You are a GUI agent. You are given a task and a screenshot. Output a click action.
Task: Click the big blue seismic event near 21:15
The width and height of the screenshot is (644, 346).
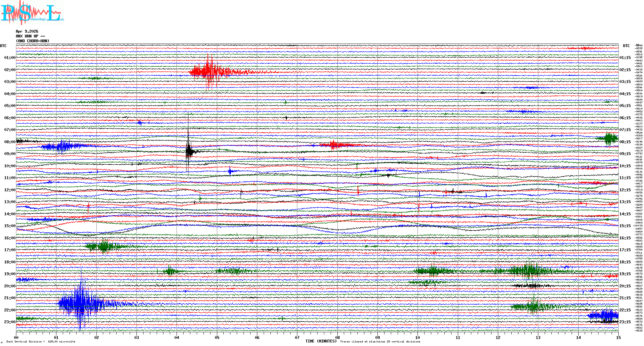pos(80,303)
